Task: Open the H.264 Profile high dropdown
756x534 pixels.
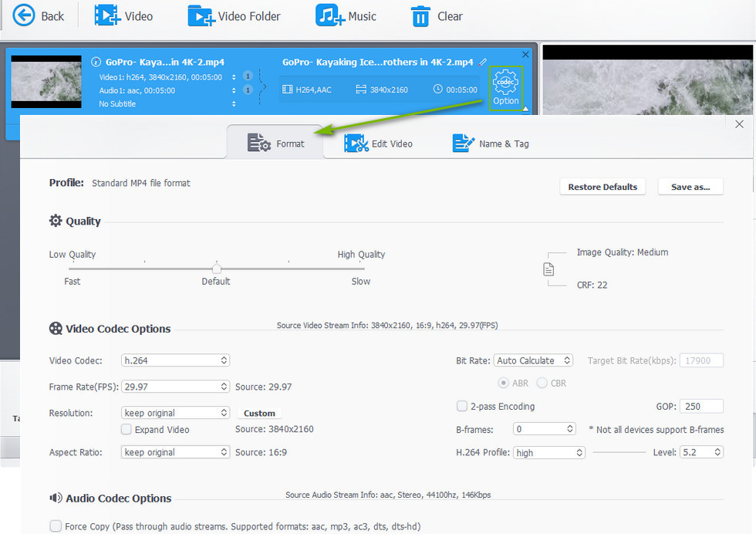Action: coord(548,452)
